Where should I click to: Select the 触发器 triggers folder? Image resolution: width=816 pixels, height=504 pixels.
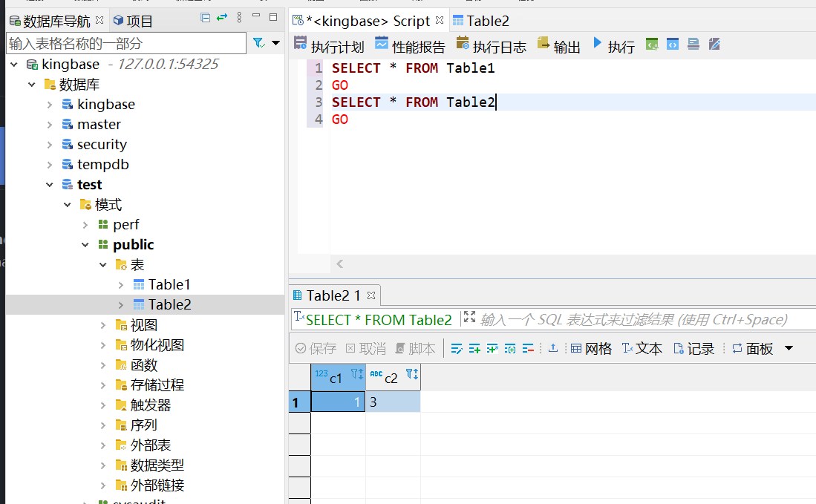pyautogui.click(x=151, y=405)
